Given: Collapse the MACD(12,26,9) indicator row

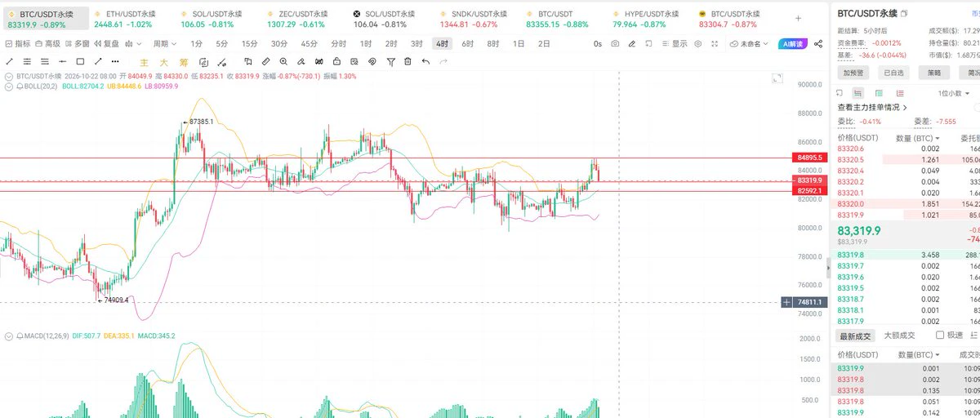Looking at the screenshot, I should [x=9, y=336].
